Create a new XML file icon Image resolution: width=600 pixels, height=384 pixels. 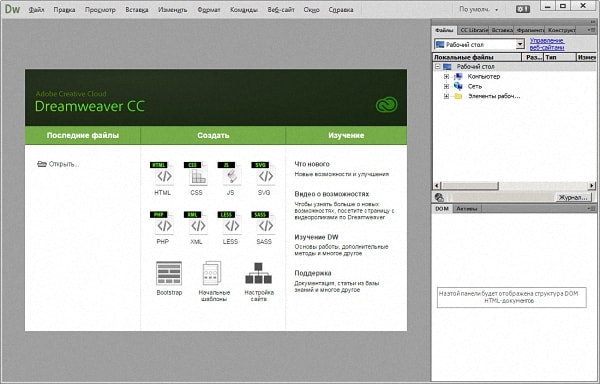(x=196, y=223)
